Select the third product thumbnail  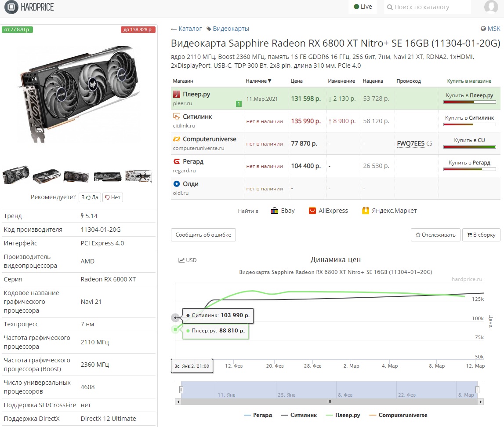[x=76, y=176]
